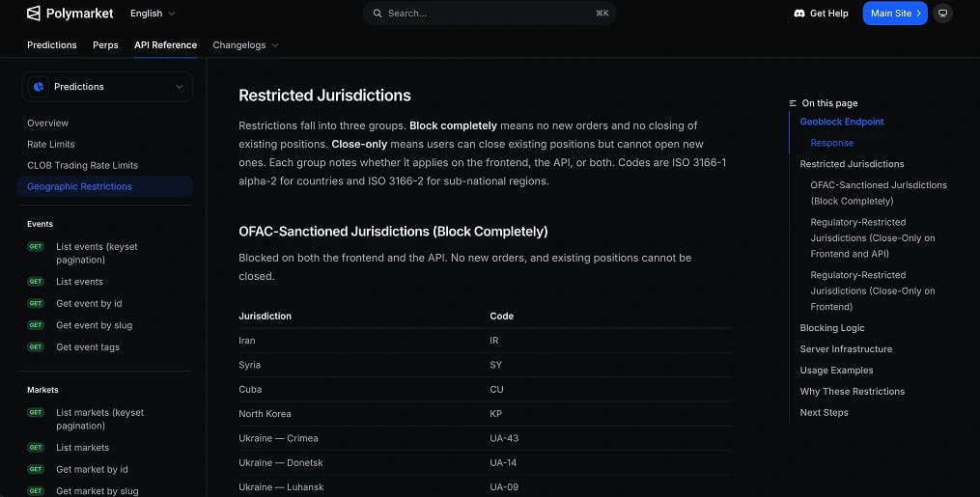This screenshot has height=497, width=980.
Task: Click the Get Help link
Action: click(x=822, y=14)
